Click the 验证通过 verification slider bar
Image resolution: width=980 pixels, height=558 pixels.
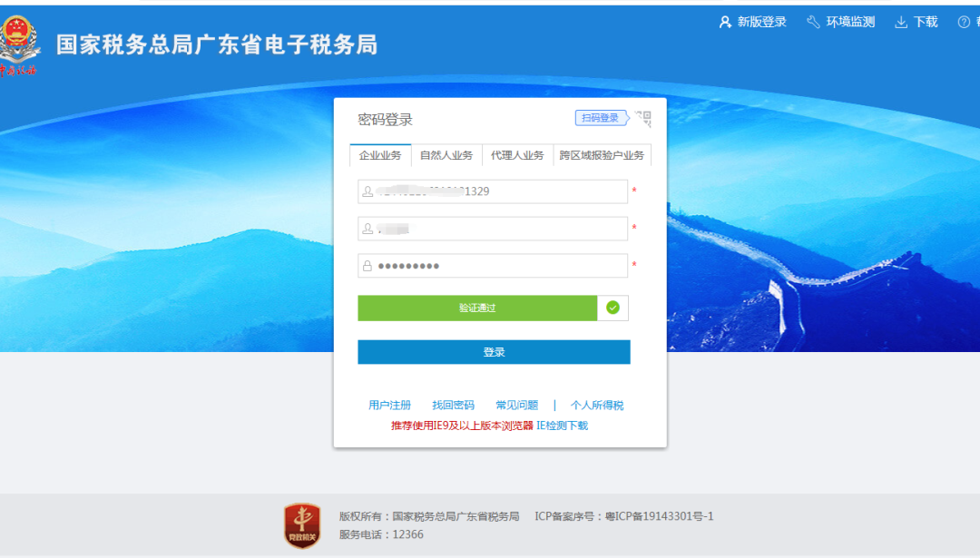point(477,308)
